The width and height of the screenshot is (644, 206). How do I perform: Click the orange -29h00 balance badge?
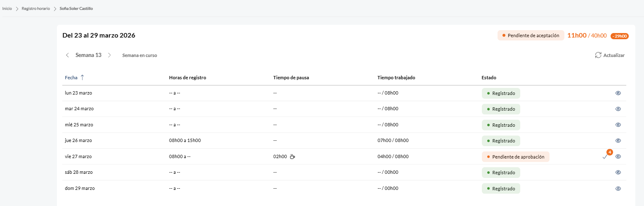click(619, 36)
